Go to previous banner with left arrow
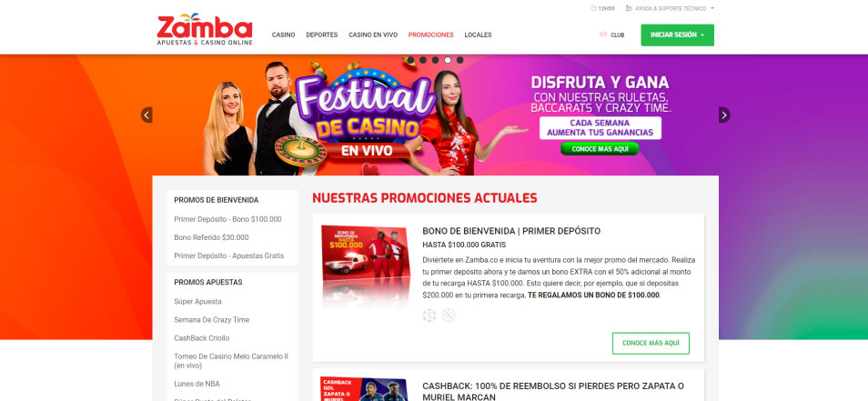 146,115
